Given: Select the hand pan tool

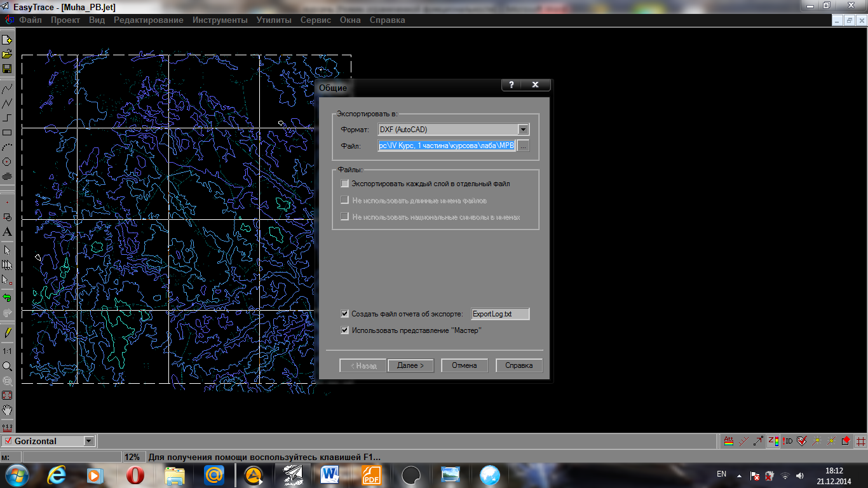Looking at the screenshot, I should coord(7,410).
